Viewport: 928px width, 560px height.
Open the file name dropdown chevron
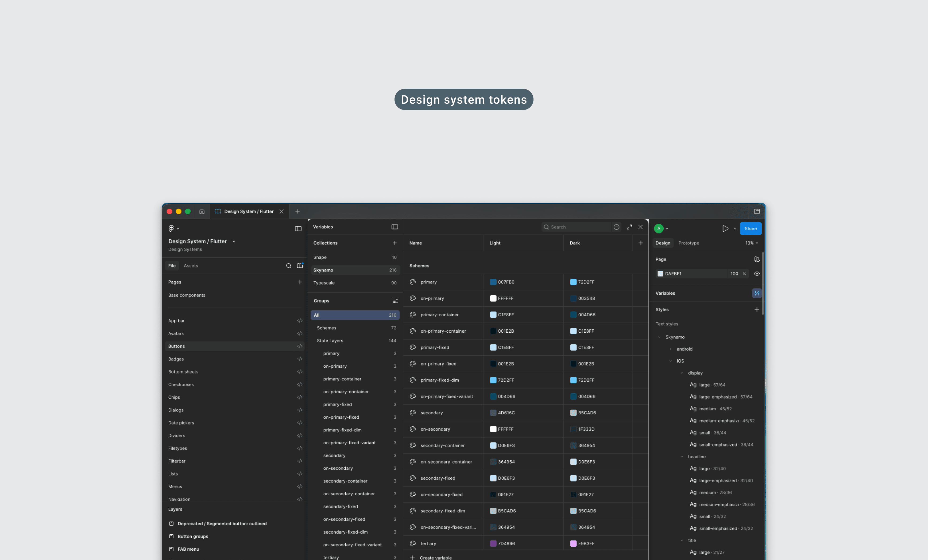coord(234,242)
